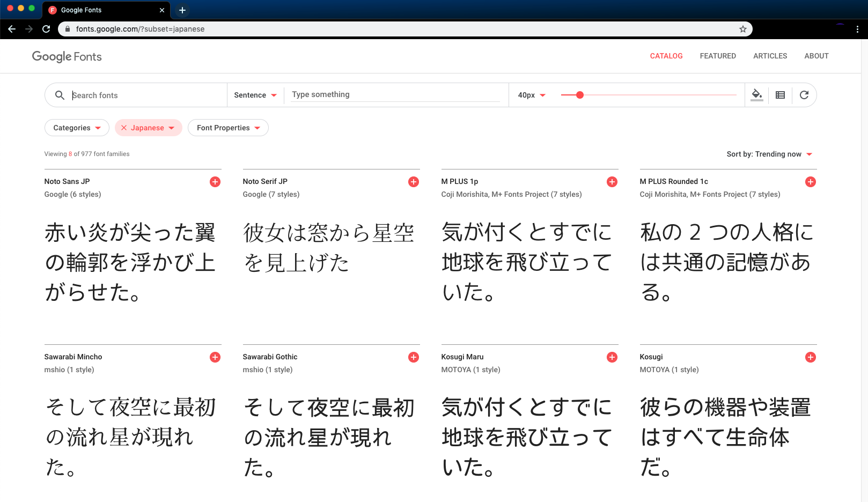Viewport: 868px width, 502px height.
Task: Add Kosugi font with plus icon
Action: [811, 357]
